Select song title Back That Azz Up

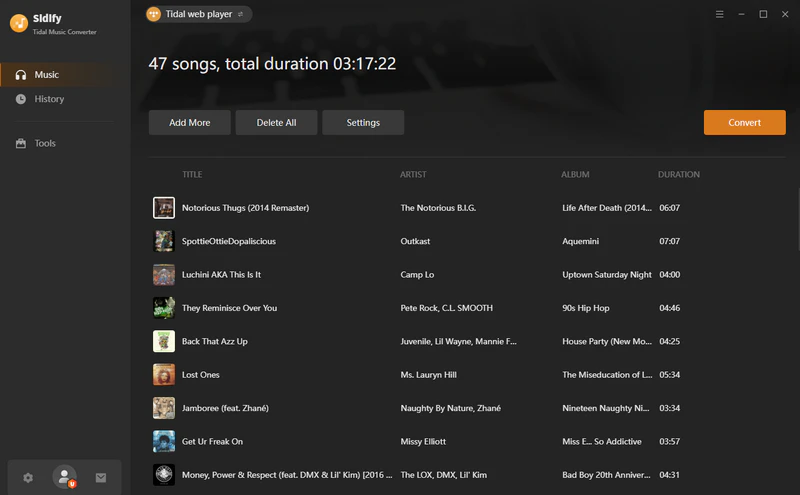215,341
